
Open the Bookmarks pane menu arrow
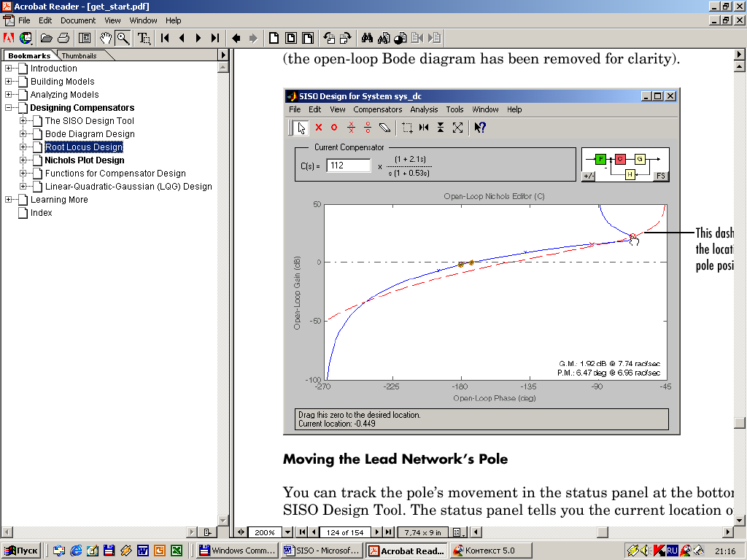[x=223, y=55]
